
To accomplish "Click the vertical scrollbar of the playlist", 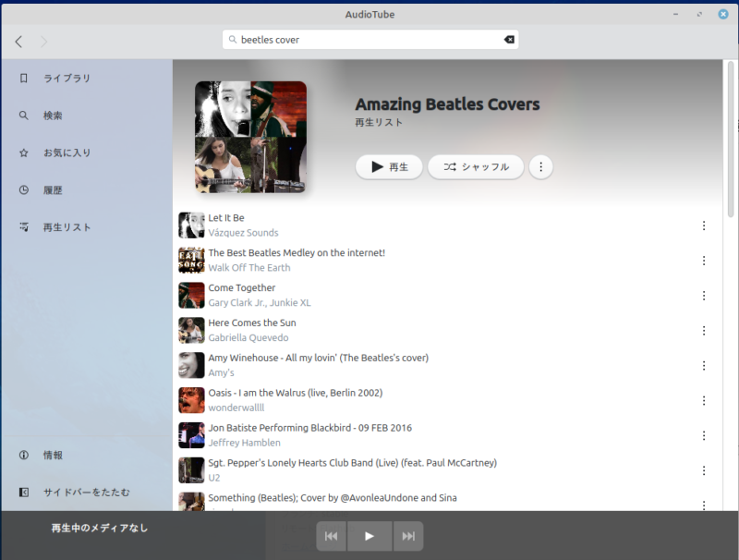I will point(731,148).
